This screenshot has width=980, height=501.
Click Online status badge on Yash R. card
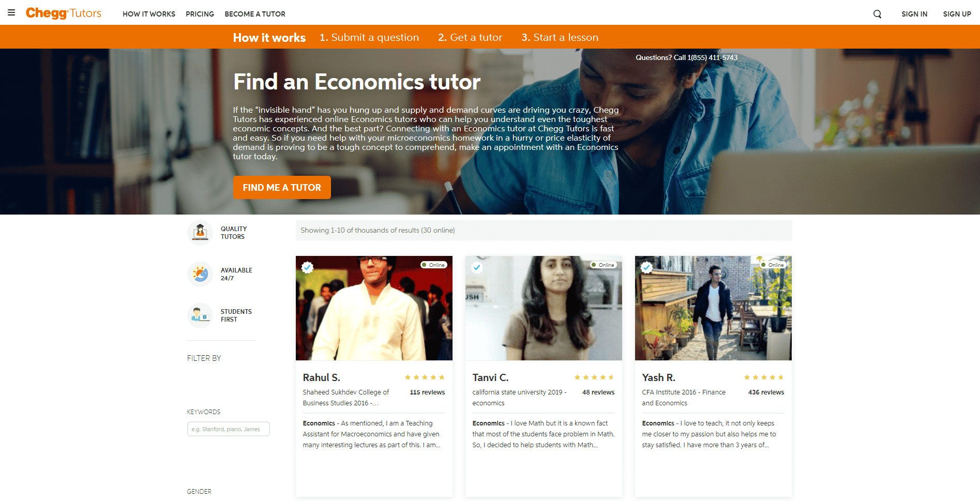[x=773, y=265]
